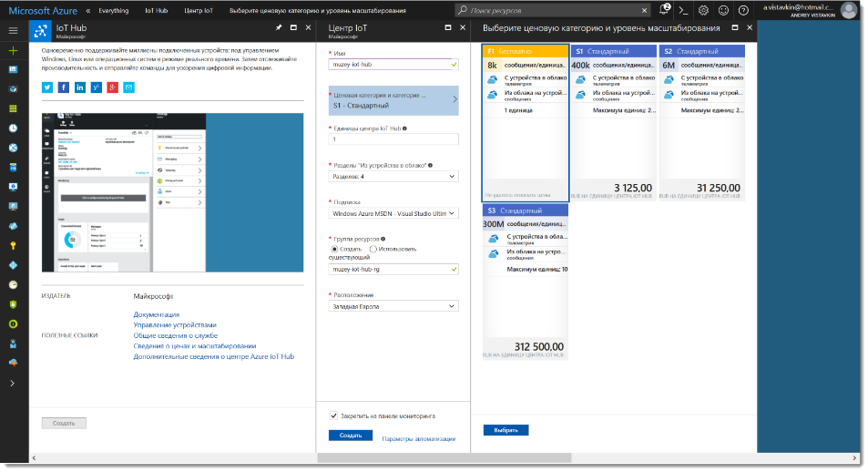Viewport: 868px width, 472px height.
Task: Click the IoT Hub portal preview thumbnail
Action: point(173,192)
